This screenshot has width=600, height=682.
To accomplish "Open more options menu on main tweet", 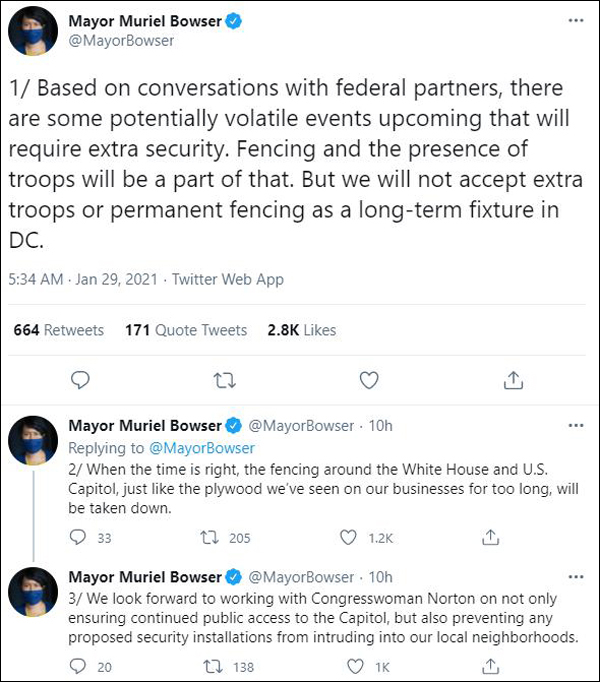I will tap(575, 21).
